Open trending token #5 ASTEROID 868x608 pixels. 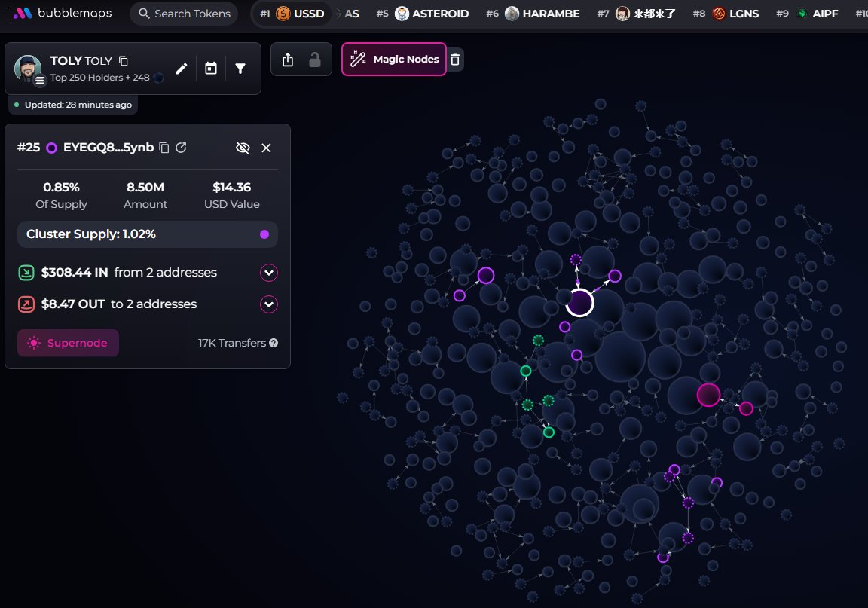(x=423, y=14)
